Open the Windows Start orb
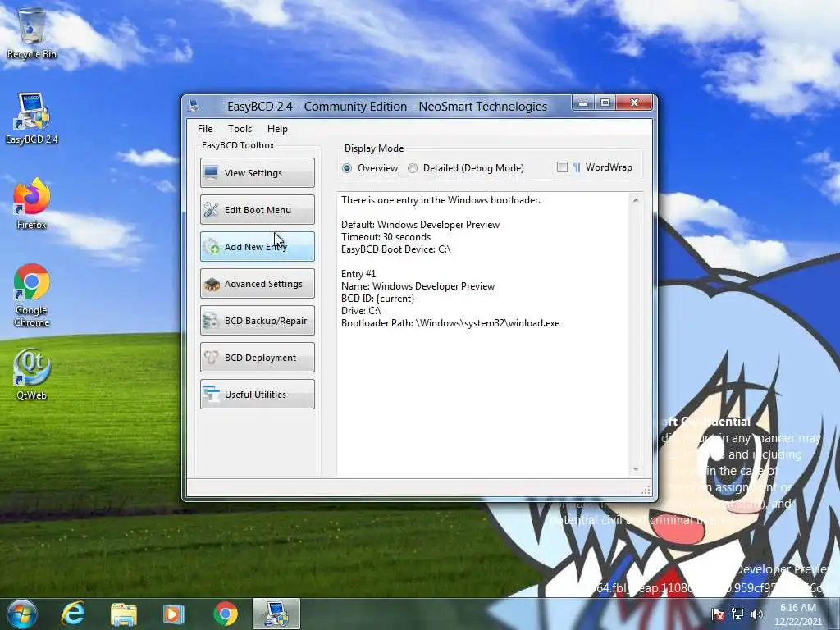The image size is (840, 630). coord(21,614)
